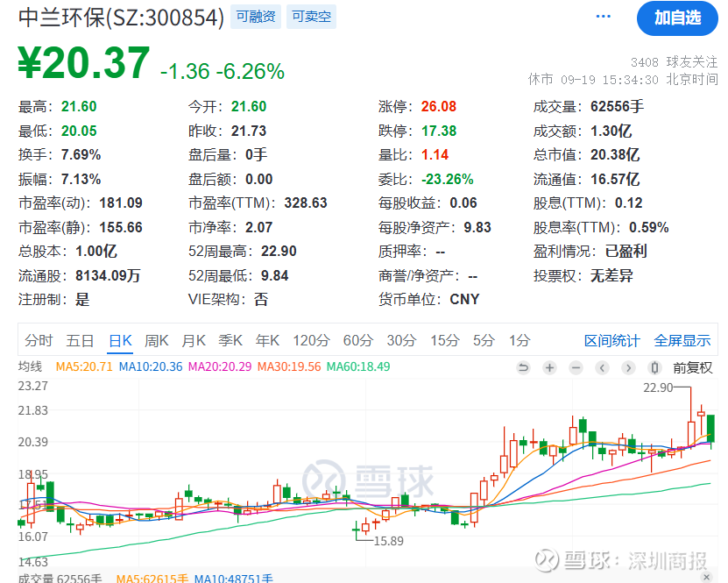Click the MA20:20.29 indicator label

pos(220,366)
